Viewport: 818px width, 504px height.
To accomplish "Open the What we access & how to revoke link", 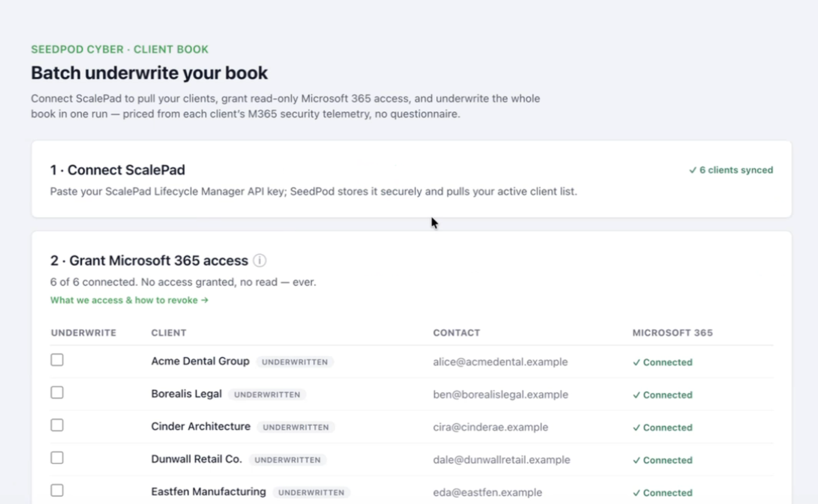I will [x=129, y=300].
